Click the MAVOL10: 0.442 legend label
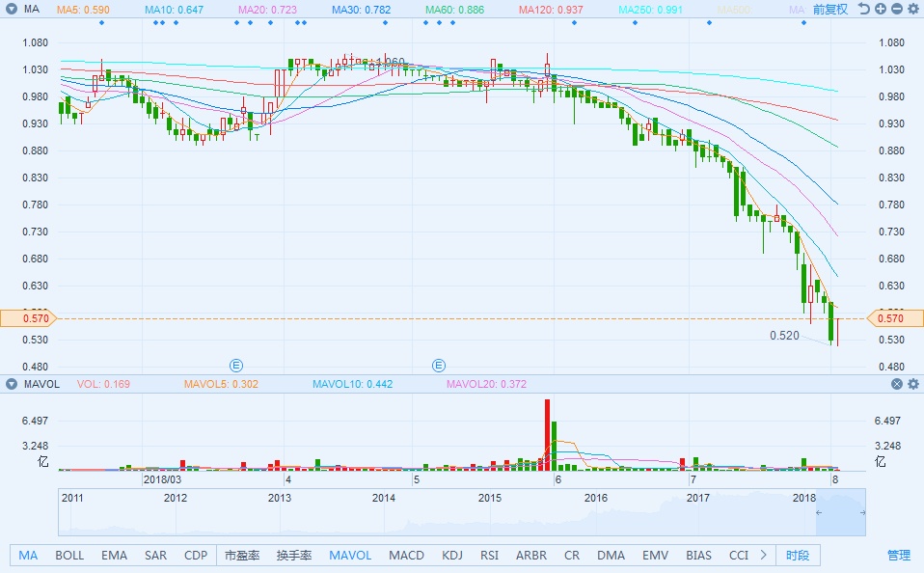924x573 pixels. 352,384
